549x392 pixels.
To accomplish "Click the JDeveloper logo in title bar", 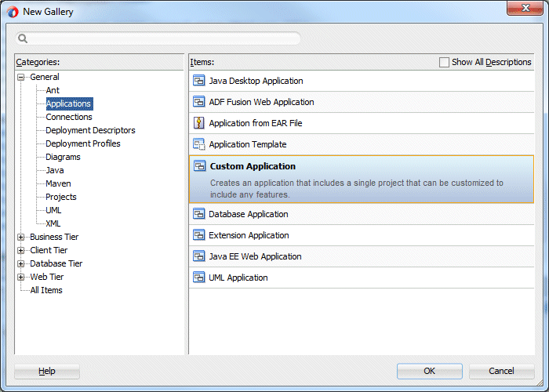I will 13,12.
